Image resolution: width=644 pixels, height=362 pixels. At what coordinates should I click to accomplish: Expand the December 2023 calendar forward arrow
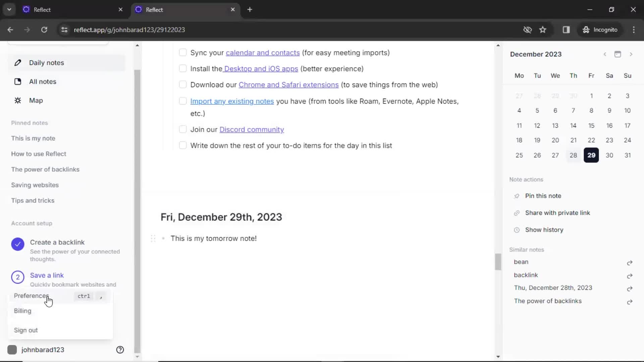click(631, 54)
